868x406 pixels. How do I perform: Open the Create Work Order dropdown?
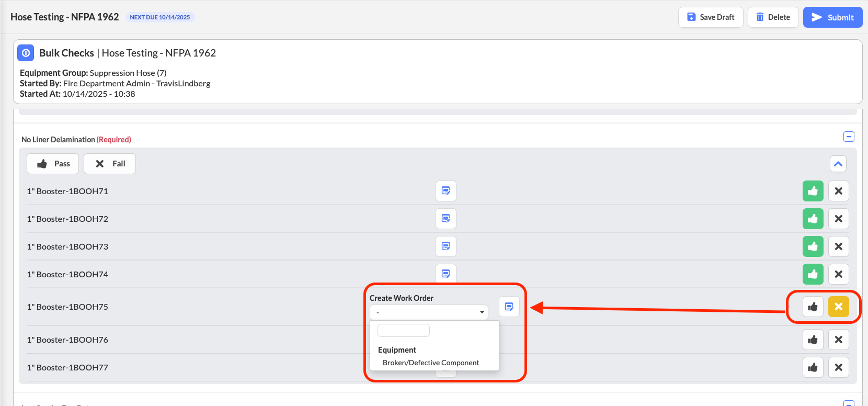429,312
